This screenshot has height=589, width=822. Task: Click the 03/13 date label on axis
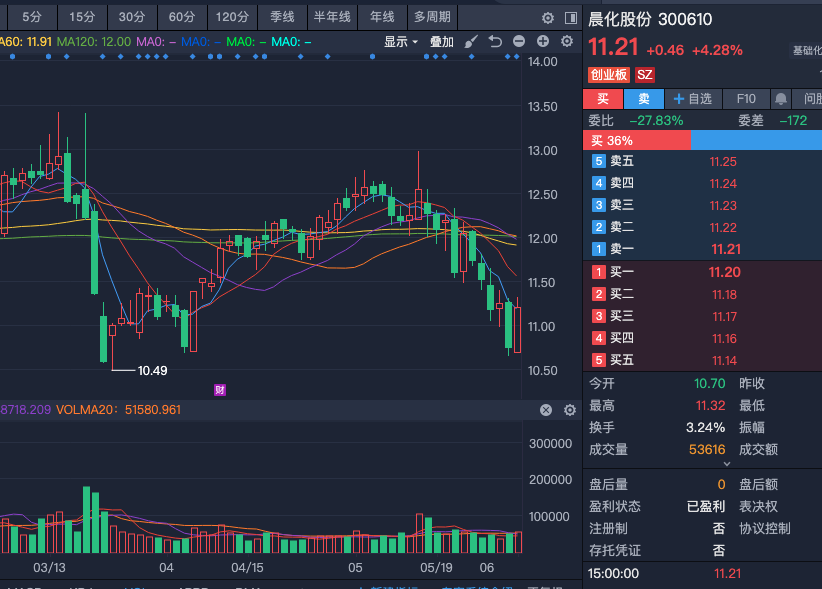pos(49,568)
